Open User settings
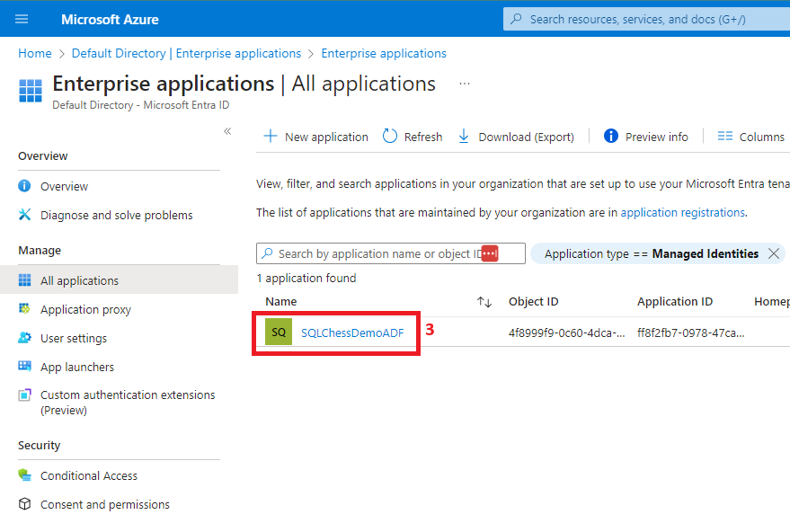Screen dimensions: 790x532 tap(74, 338)
